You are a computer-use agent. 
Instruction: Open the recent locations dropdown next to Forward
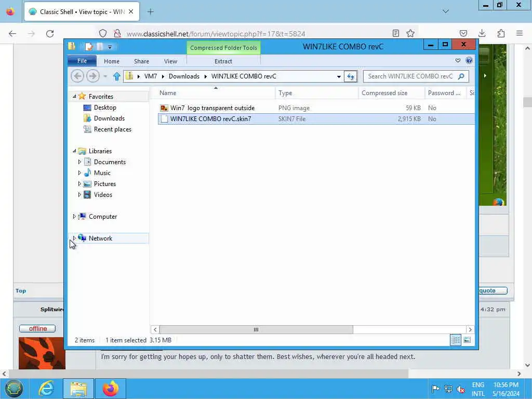(105, 76)
